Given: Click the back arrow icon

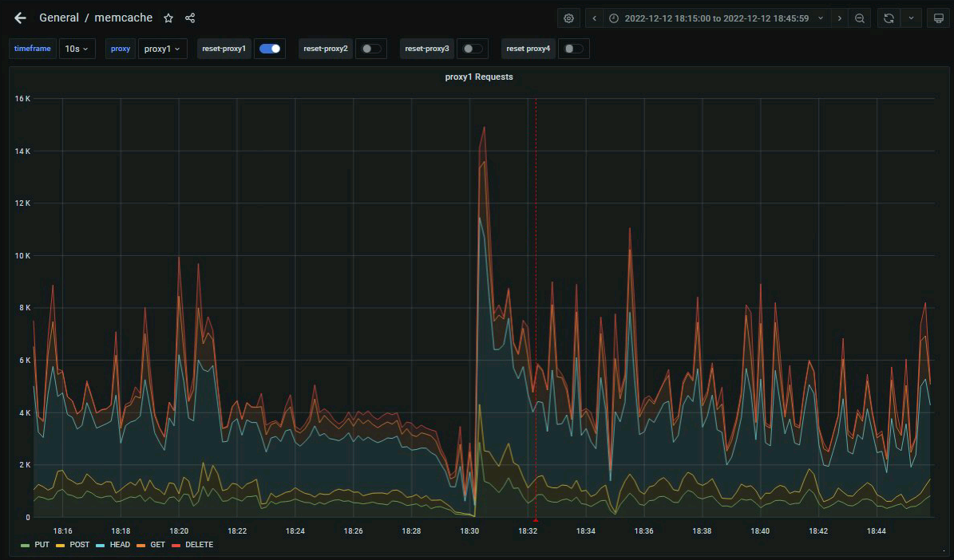Looking at the screenshot, I should [20, 18].
